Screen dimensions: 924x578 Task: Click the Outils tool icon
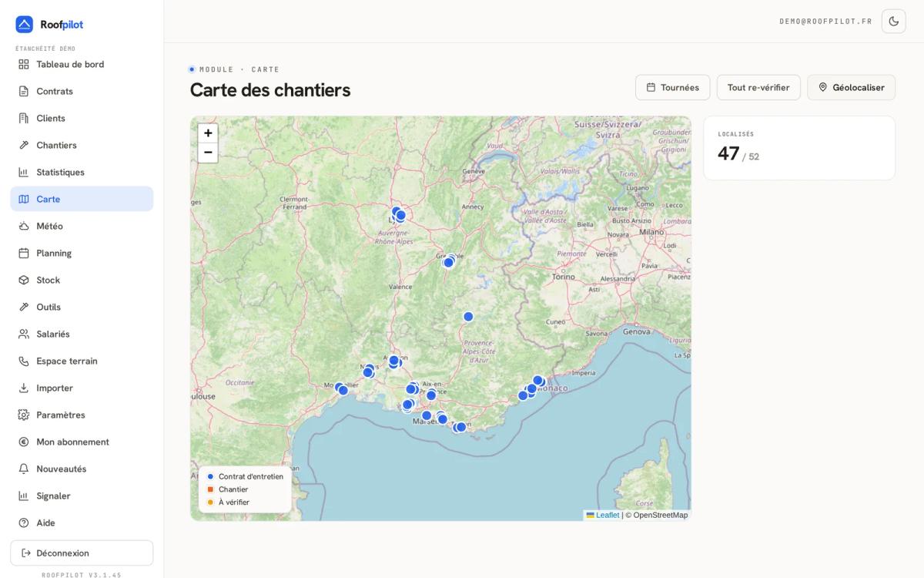click(24, 307)
